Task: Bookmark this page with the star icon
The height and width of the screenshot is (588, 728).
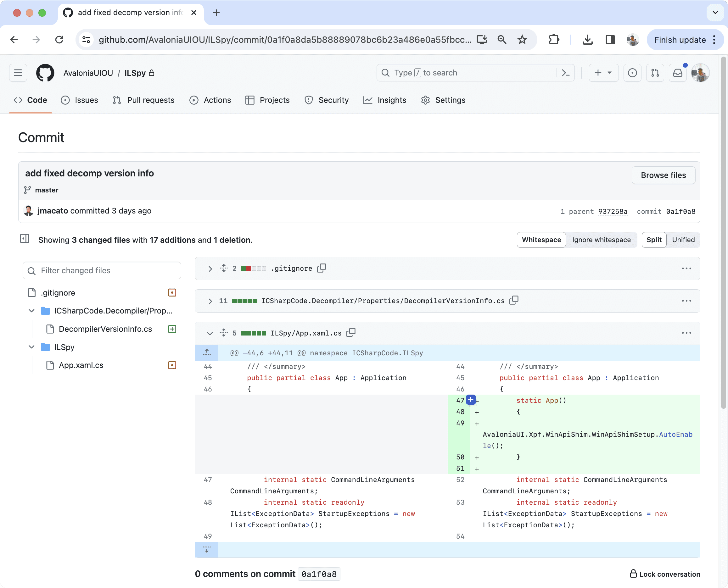Action: pyautogui.click(x=522, y=40)
